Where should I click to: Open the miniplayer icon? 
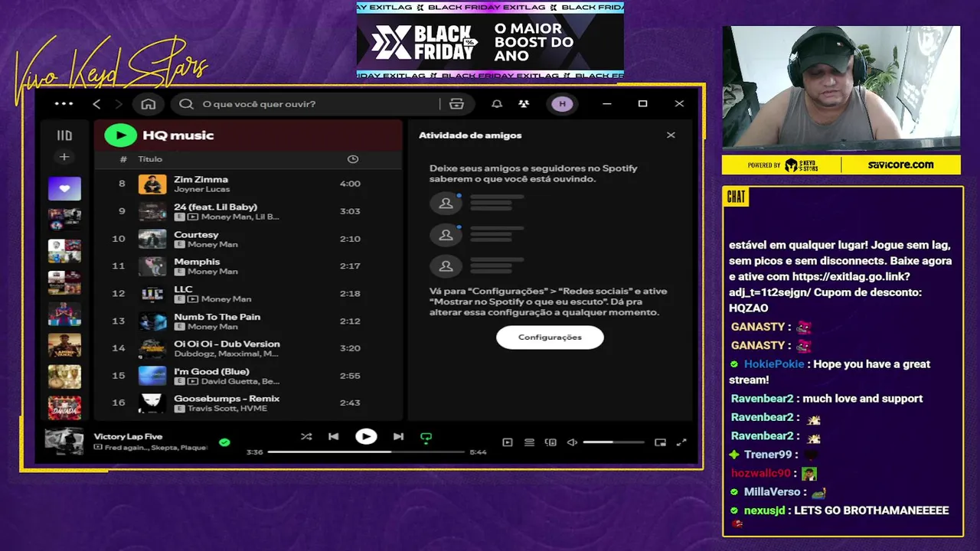660,442
